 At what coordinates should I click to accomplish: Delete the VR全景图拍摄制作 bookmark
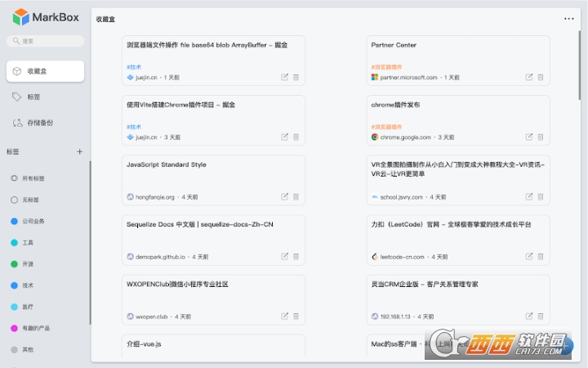pyautogui.click(x=541, y=196)
